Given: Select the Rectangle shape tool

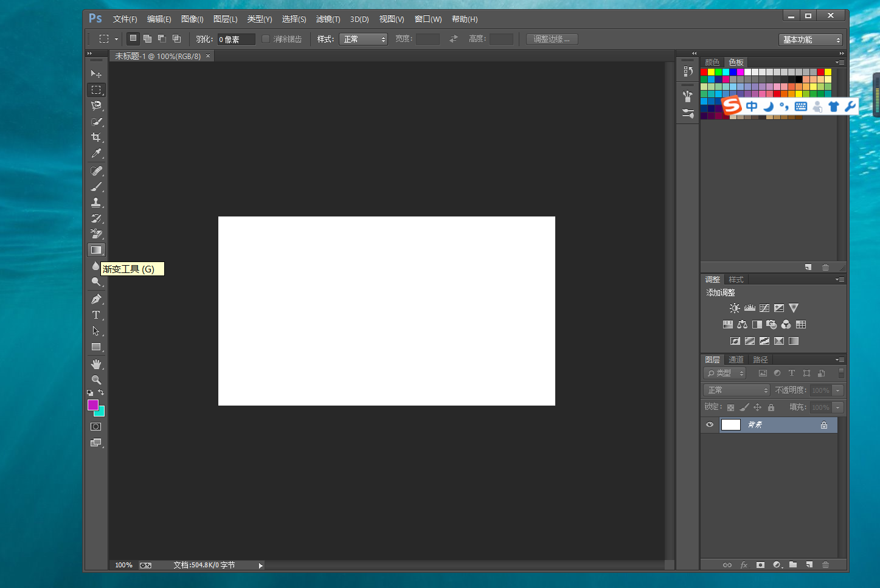Looking at the screenshot, I should pyautogui.click(x=96, y=347).
